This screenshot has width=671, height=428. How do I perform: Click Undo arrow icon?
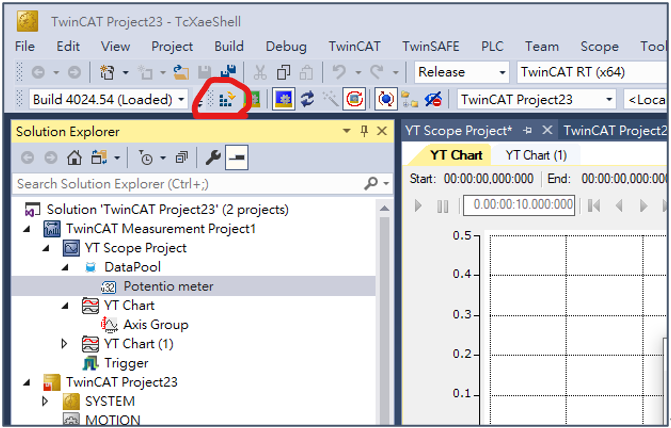point(339,72)
